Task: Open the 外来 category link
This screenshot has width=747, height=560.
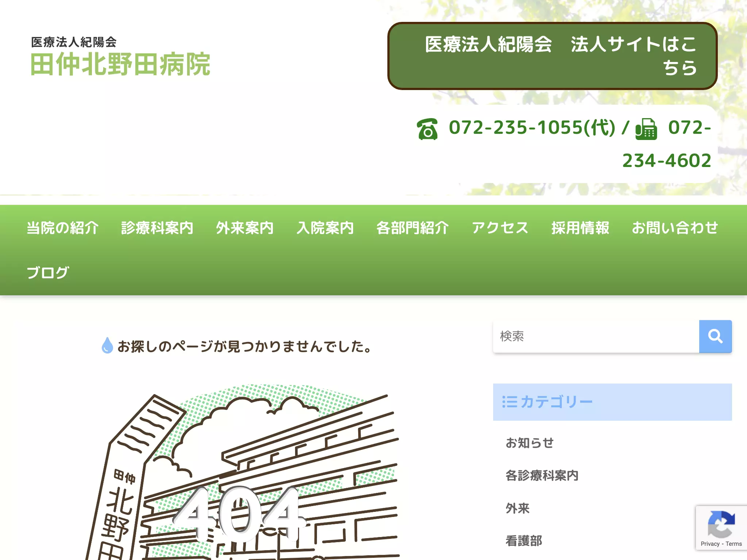Action: (x=518, y=508)
